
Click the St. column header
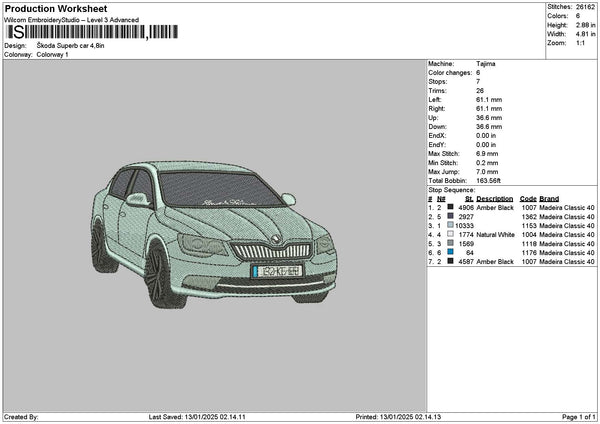click(x=468, y=198)
